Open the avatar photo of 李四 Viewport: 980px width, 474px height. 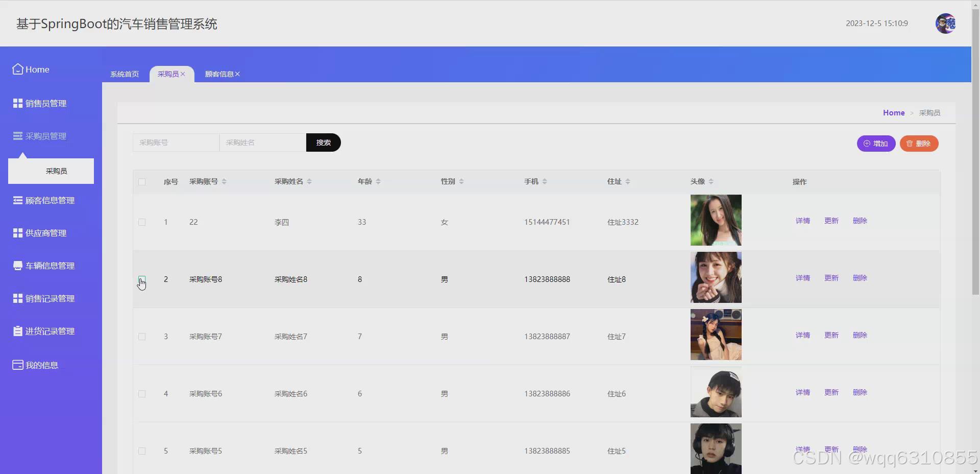coord(716,220)
